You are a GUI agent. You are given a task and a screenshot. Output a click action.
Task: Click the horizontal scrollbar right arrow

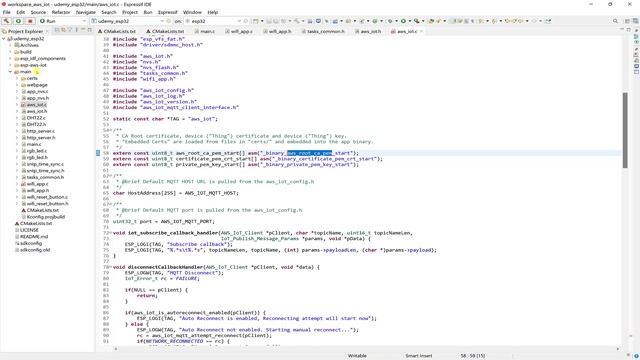tap(618, 349)
